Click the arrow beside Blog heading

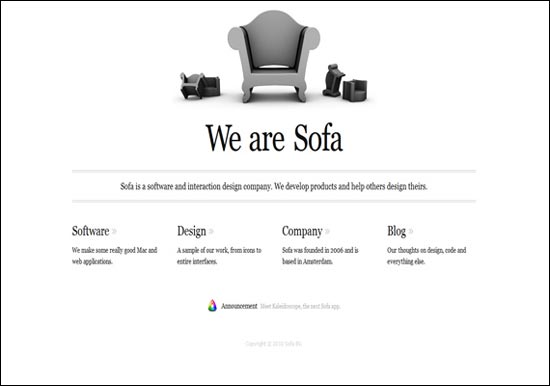click(411, 231)
